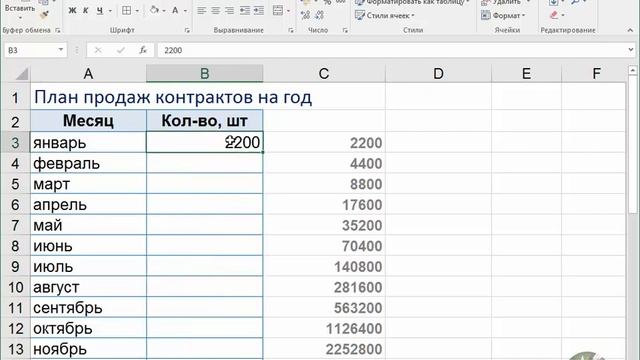Select column E header
Screen dimensions: 640x360
pyautogui.click(x=527, y=73)
